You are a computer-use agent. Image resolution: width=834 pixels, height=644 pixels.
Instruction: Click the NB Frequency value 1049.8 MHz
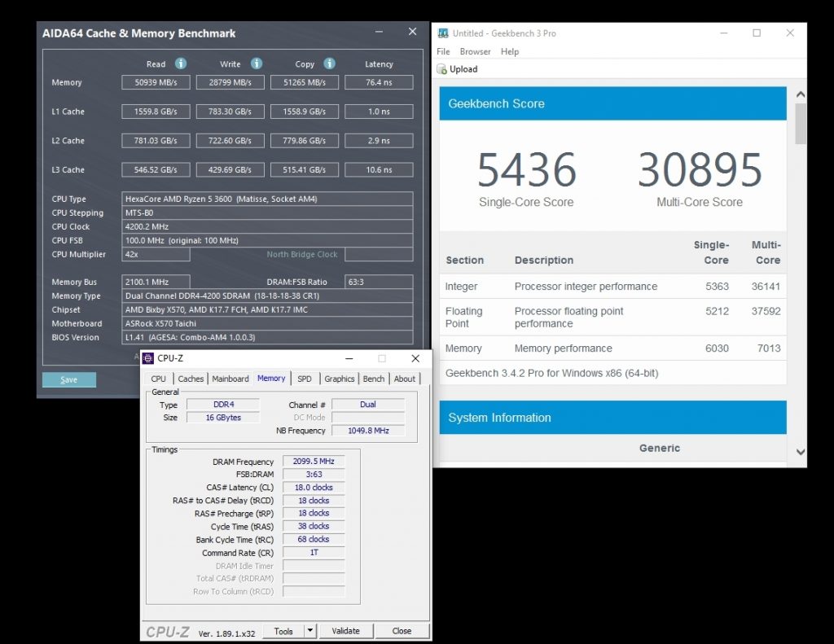(368, 430)
